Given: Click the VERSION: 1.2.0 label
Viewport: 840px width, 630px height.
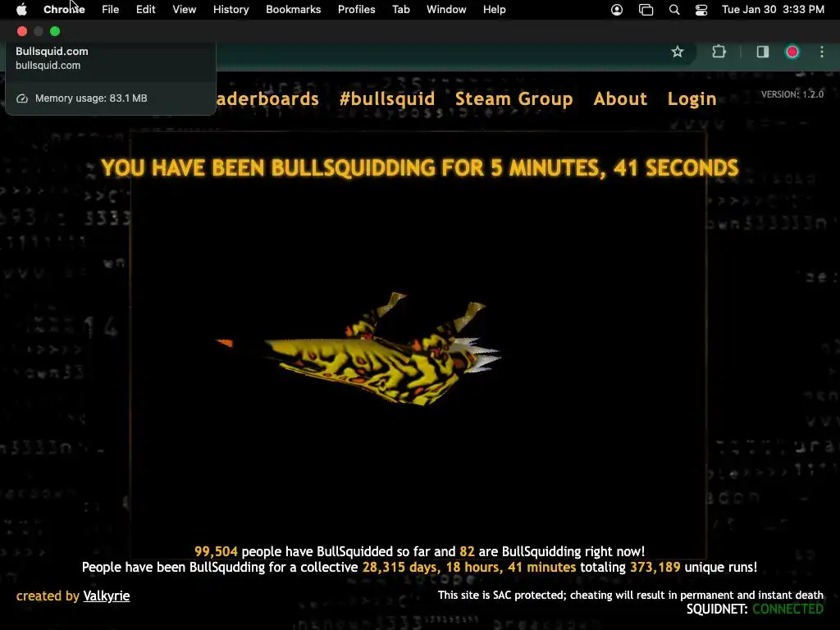Looking at the screenshot, I should click(792, 94).
